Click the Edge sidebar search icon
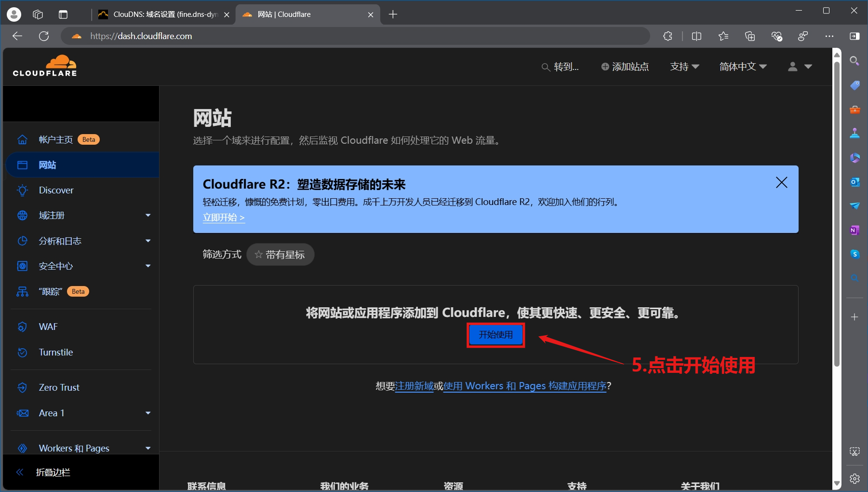Screen dimensions: 868x492 [855, 61]
